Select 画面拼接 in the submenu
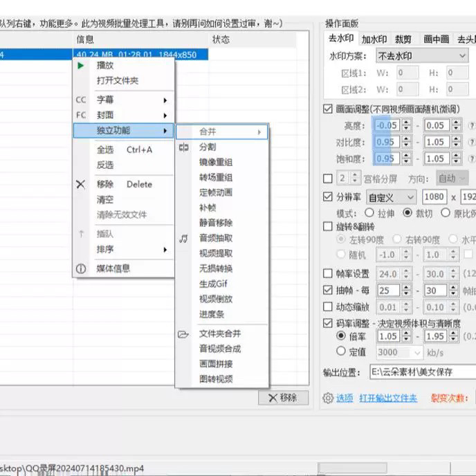The width and height of the screenshot is (476, 476). point(216,364)
